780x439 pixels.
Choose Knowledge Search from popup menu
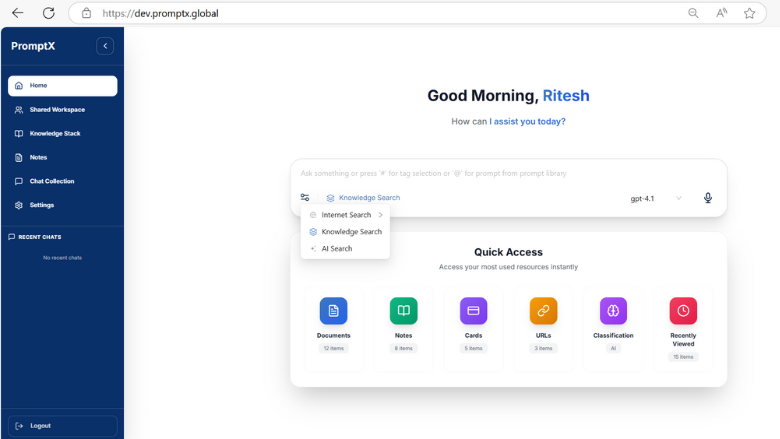(345, 232)
